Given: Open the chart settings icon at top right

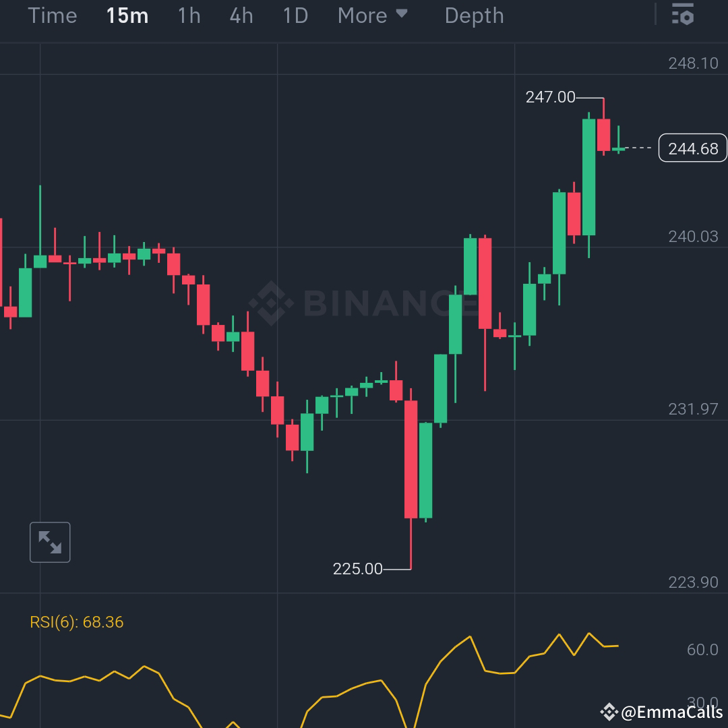Looking at the screenshot, I should pos(681,15).
